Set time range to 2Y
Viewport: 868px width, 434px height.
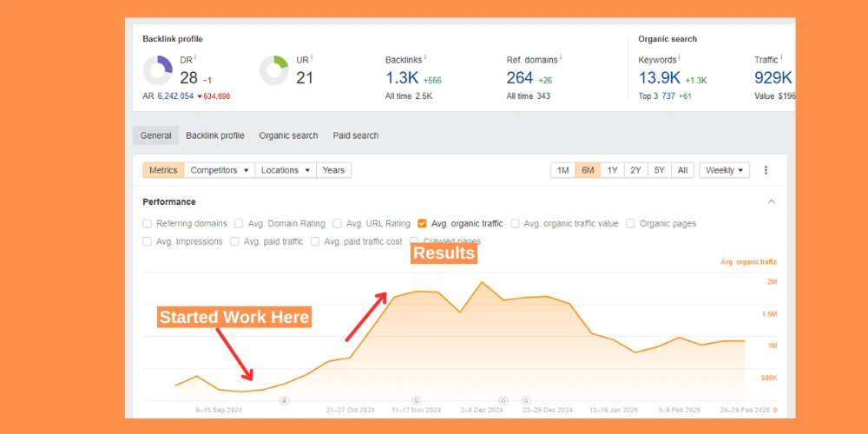coord(636,170)
